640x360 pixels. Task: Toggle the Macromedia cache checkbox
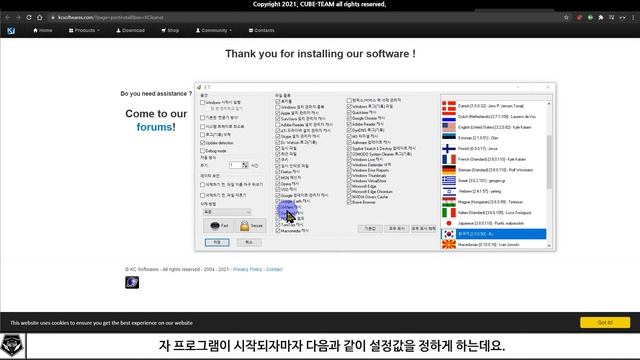(x=278, y=231)
